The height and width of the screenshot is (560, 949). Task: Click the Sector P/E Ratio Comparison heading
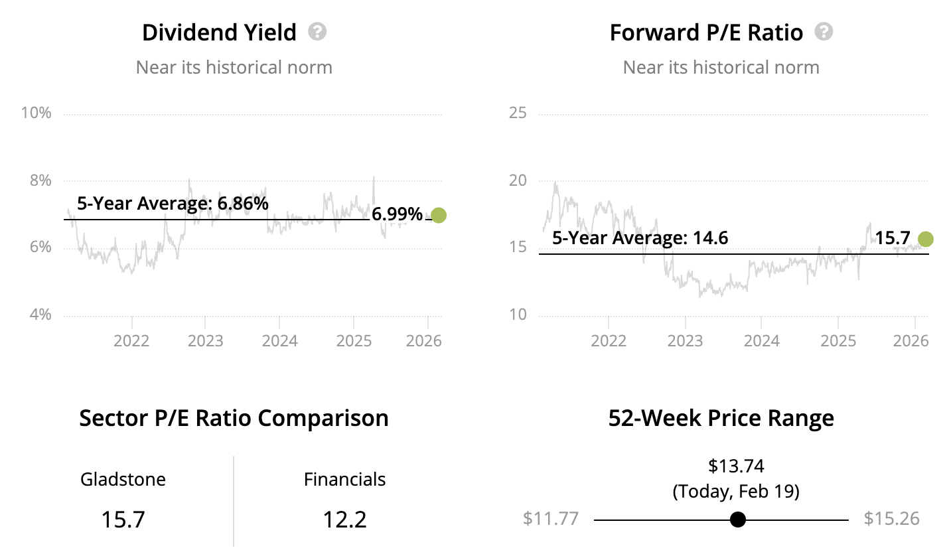coord(234,418)
